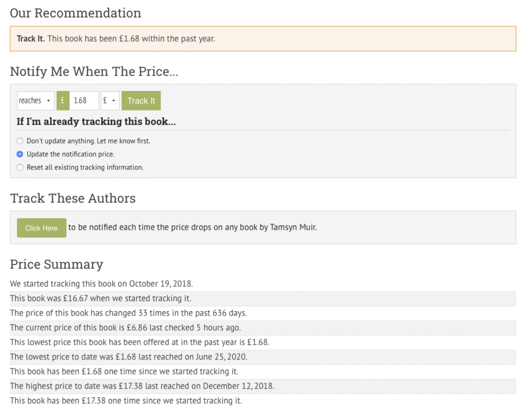The width and height of the screenshot is (529, 420).
Task: Click the "Notify Me When The Price..." heading
Action: point(94,72)
